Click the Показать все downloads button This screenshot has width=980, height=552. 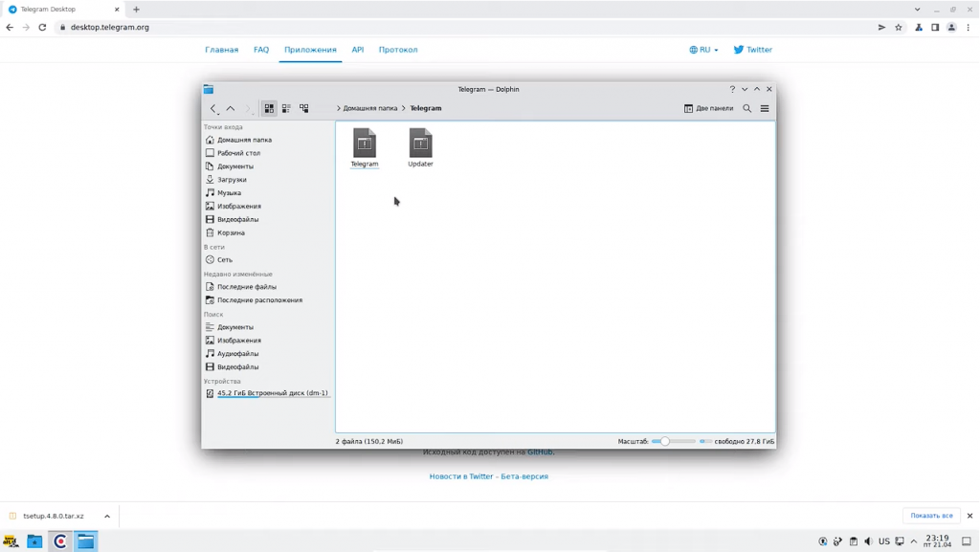click(x=931, y=516)
